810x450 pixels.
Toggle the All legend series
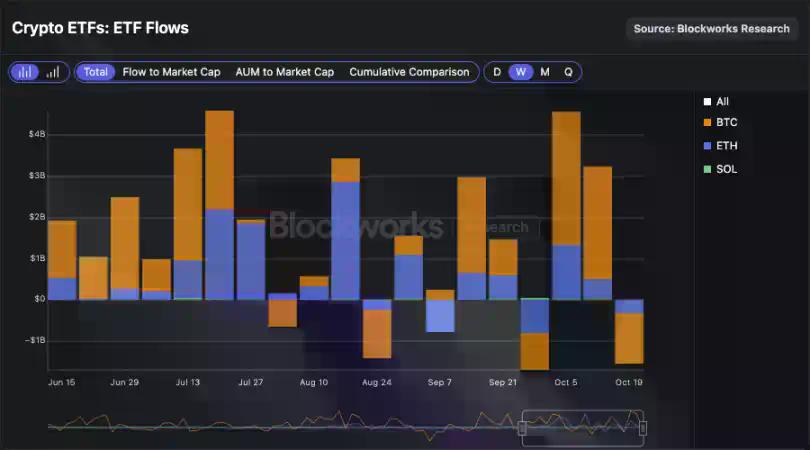pyautogui.click(x=721, y=101)
